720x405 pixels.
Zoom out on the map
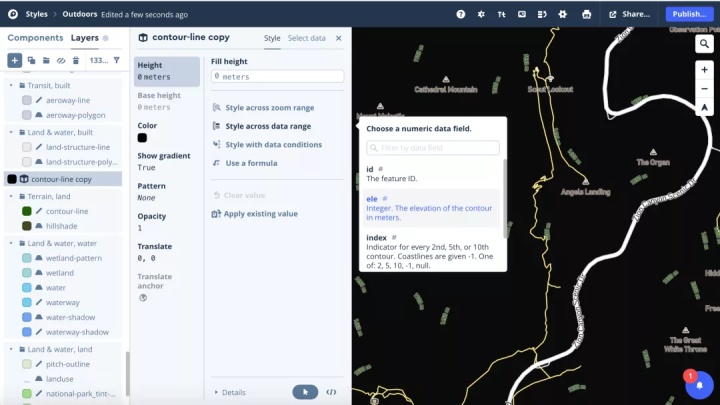pyautogui.click(x=704, y=89)
